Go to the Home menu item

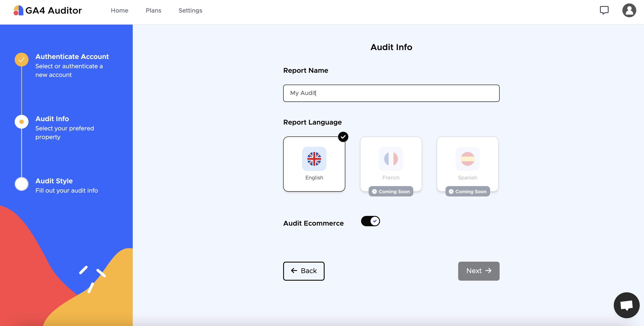pos(120,11)
